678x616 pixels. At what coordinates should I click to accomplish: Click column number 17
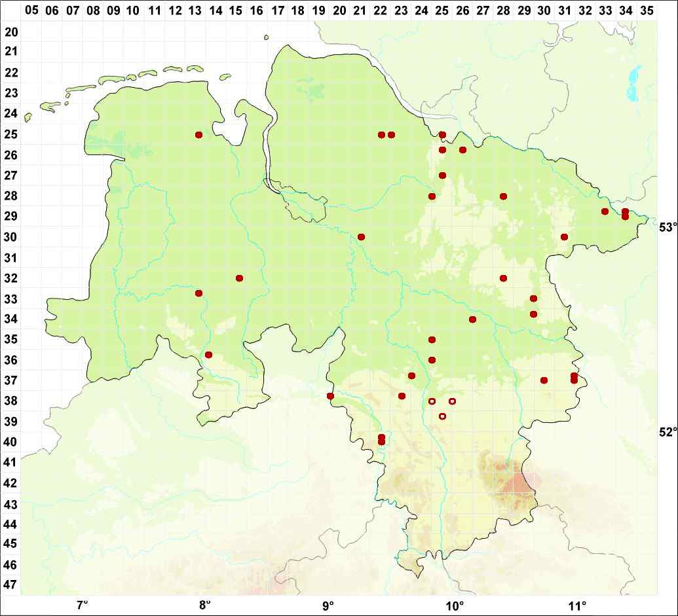click(x=277, y=10)
